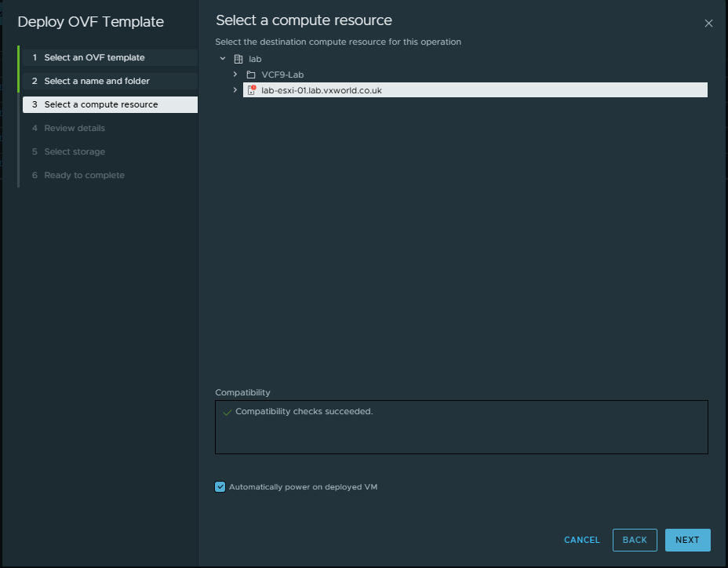Close the Deploy OVF Template dialog
728x568 pixels.
click(708, 24)
